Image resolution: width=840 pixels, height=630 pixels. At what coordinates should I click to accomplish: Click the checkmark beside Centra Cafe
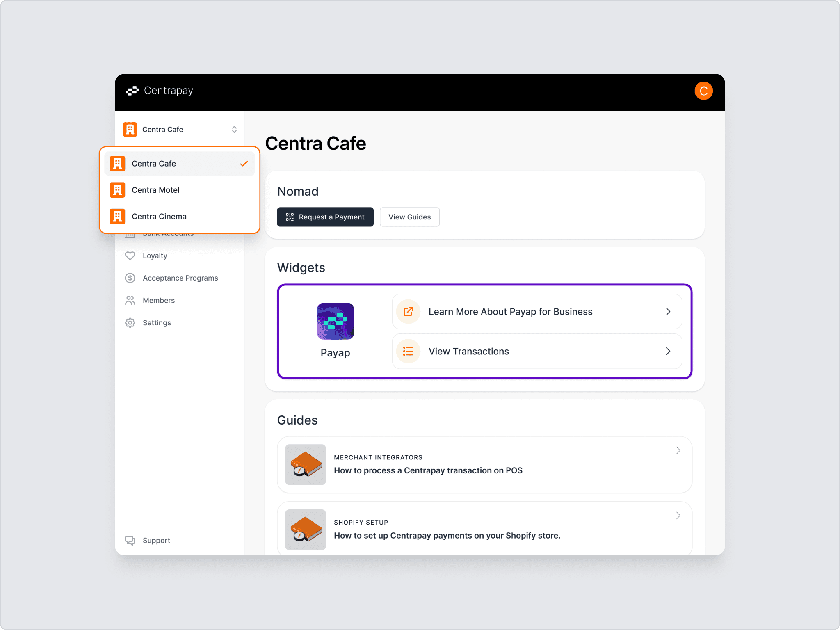tap(244, 164)
